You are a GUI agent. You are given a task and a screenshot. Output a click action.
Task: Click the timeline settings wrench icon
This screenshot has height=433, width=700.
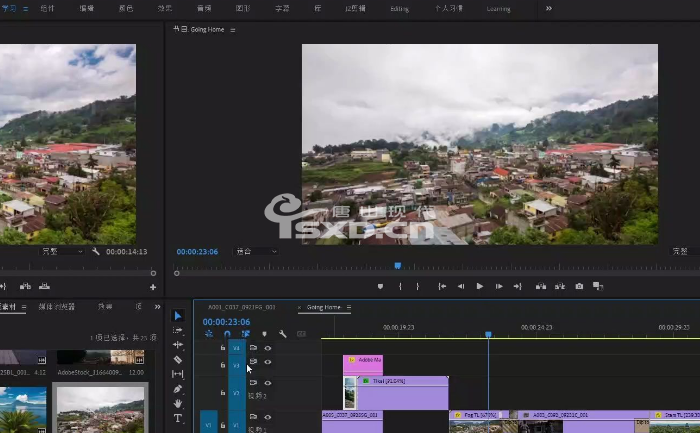283,334
